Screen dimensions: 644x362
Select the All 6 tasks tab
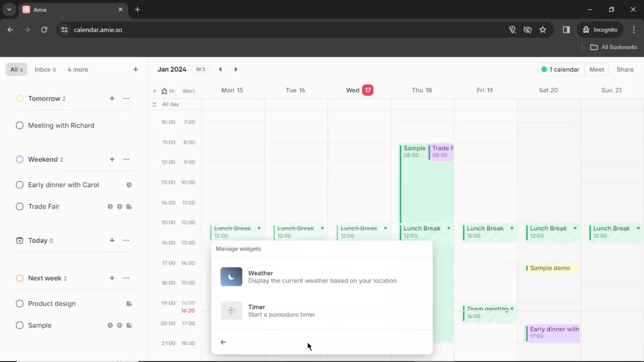click(x=16, y=69)
